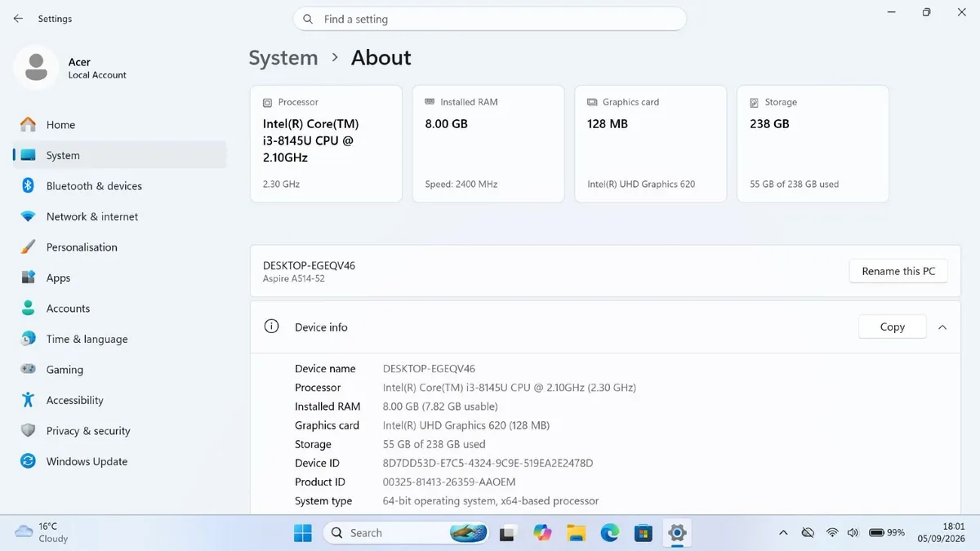Open Accessibility settings
Screen dimensions: 980x551
point(120,400)
